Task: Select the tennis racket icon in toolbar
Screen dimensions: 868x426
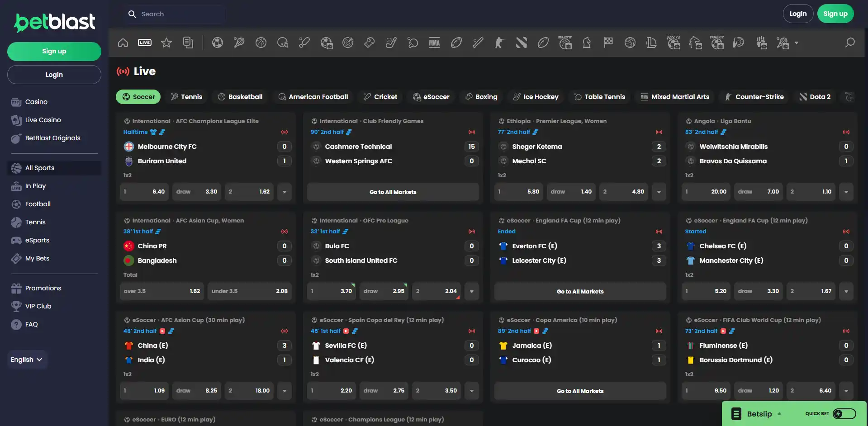Action: coord(239,43)
